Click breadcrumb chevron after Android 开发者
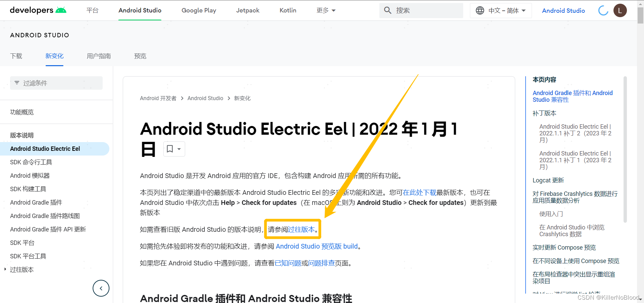 182,98
